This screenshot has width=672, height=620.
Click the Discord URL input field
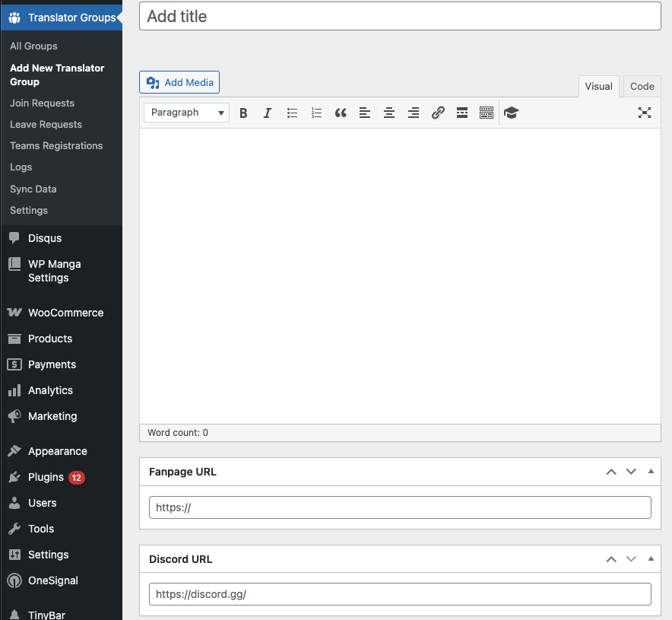tap(400, 594)
